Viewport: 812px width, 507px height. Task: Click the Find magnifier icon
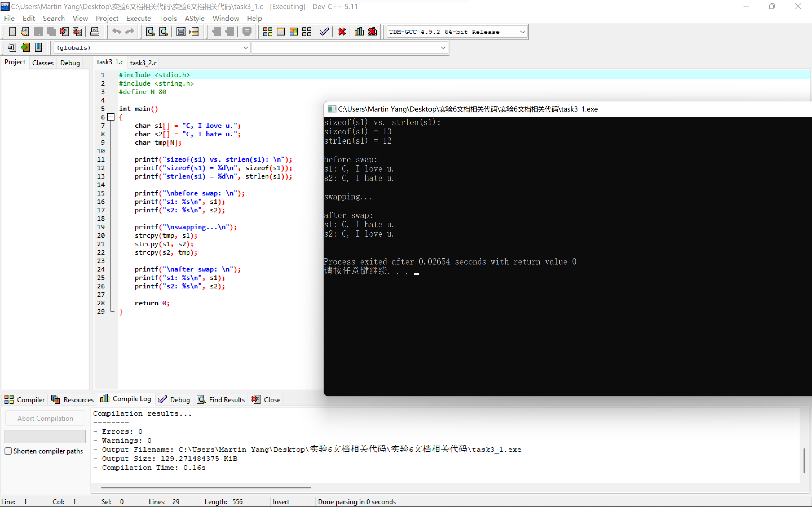[150, 32]
